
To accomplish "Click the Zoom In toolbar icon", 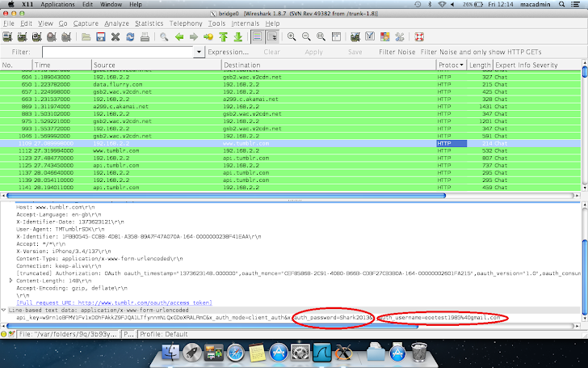I will pos(292,37).
